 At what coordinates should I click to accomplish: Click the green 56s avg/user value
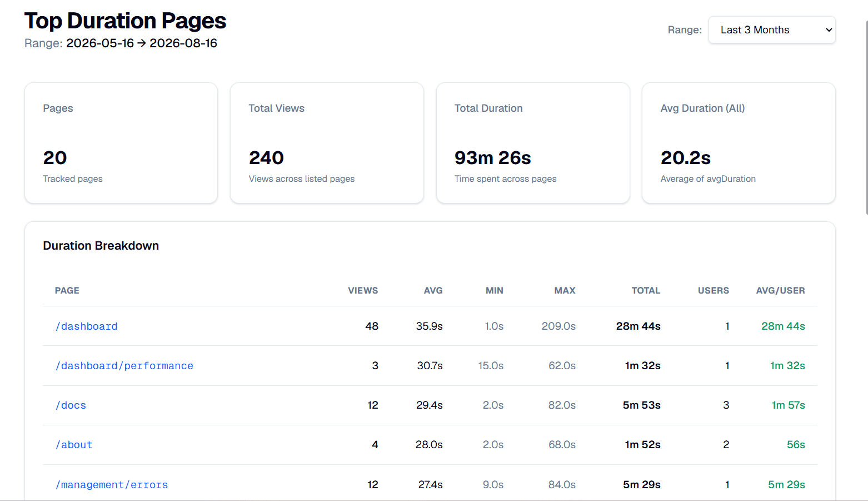[x=796, y=445]
